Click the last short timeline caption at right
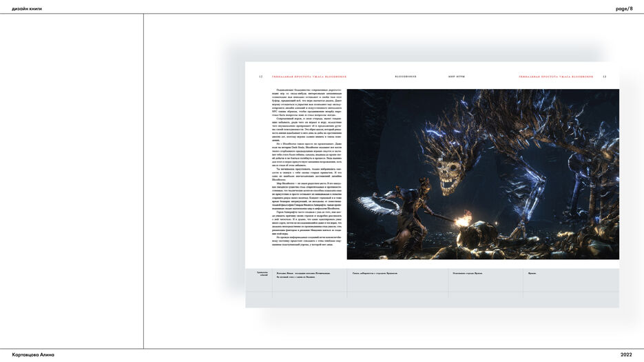644x362 pixels. click(x=532, y=273)
